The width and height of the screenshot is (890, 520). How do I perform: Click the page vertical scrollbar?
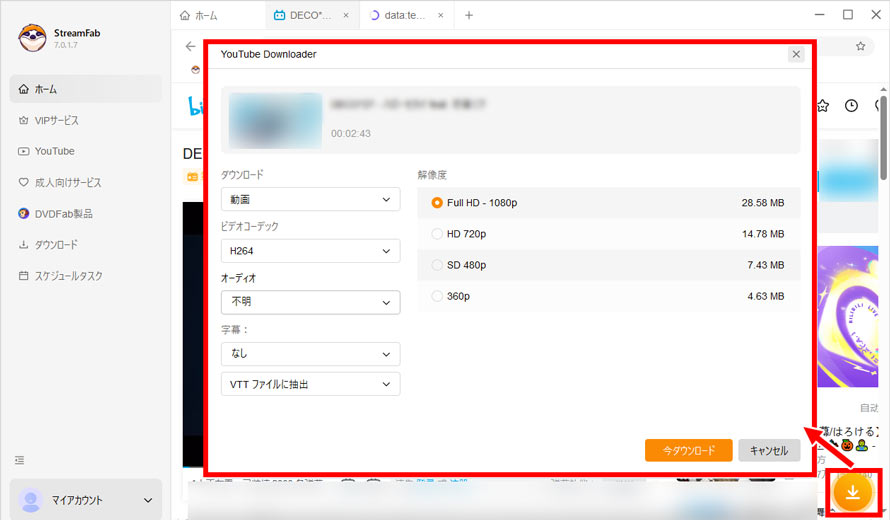884,137
